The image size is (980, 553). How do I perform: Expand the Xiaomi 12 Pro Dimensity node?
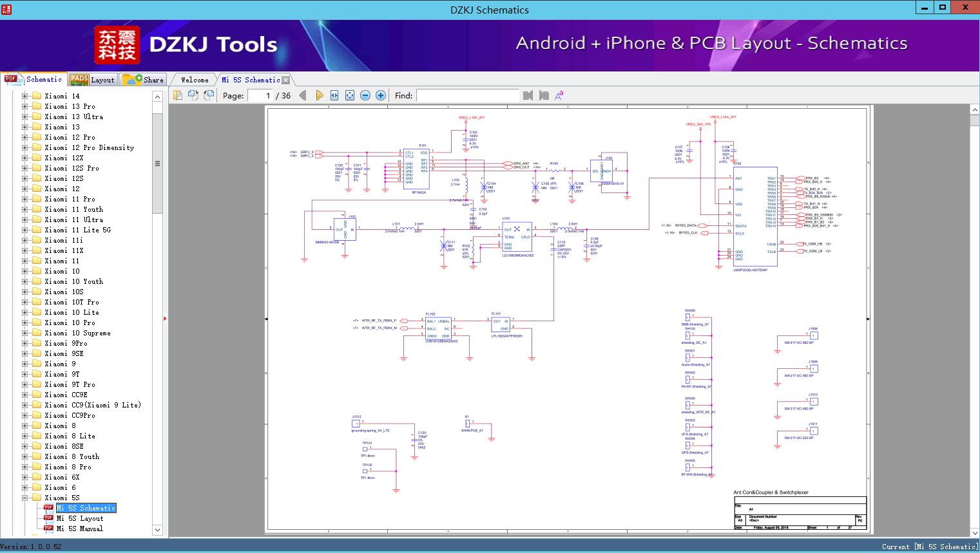tap(25, 147)
